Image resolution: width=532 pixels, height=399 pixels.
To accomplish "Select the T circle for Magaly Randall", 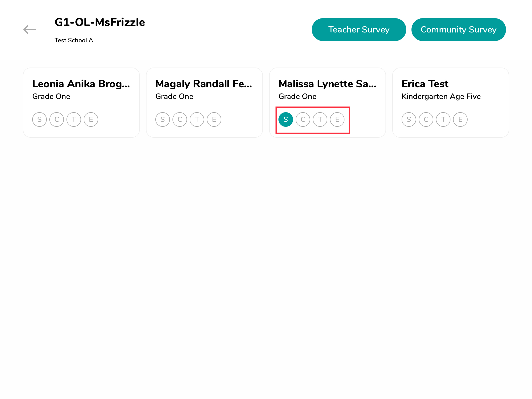I will click(x=197, y=119).
